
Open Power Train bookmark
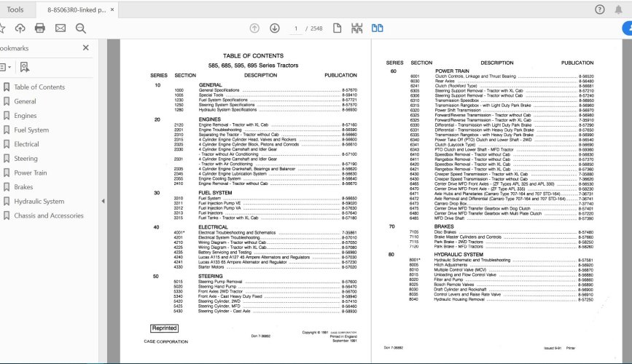30,173
